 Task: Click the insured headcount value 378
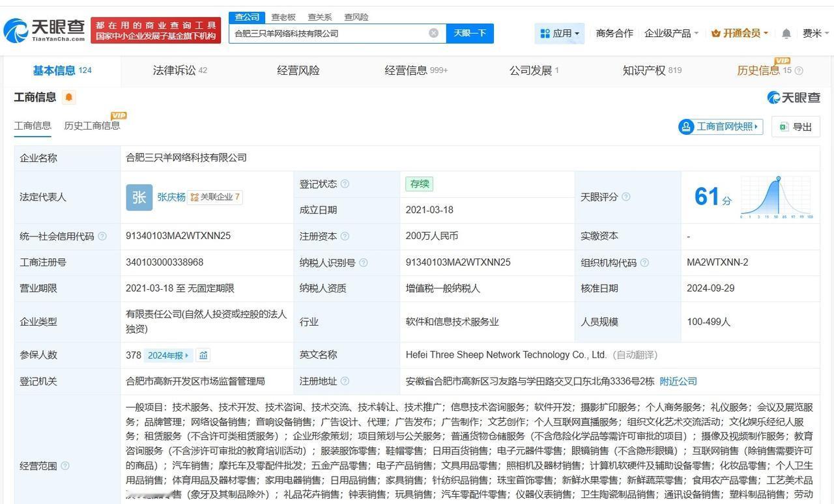[134, 356]
